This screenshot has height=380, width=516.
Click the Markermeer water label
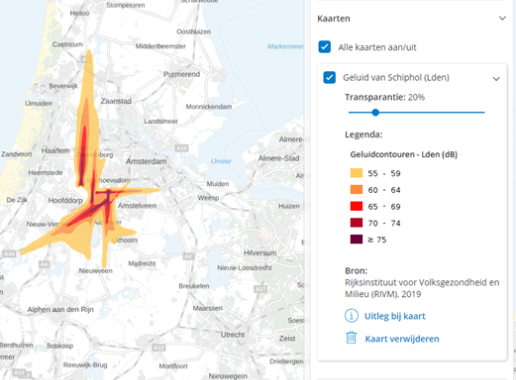click(285, 46)
